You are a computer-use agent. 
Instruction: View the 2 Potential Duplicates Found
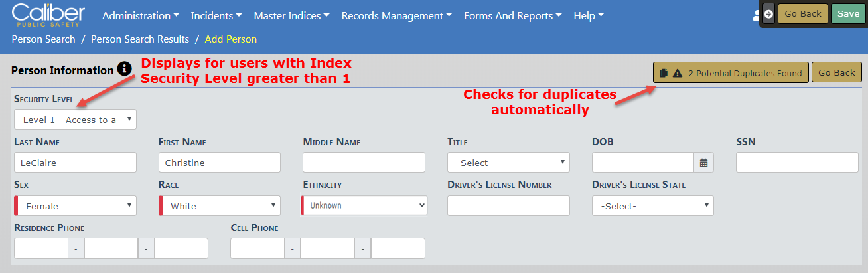[731, 73]
